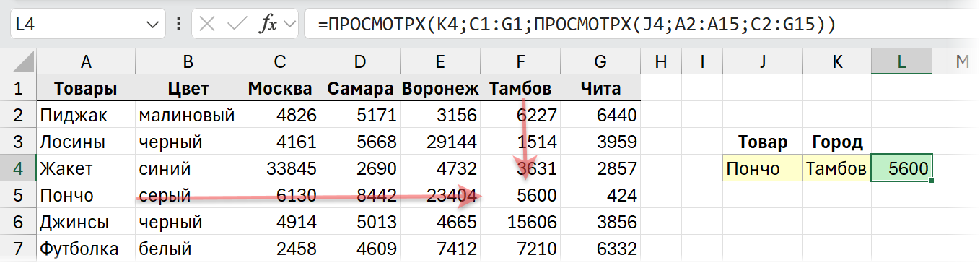Select all cells via corner triangle
The width and height of the screenshot is (980, 263).
coord(18,62)
